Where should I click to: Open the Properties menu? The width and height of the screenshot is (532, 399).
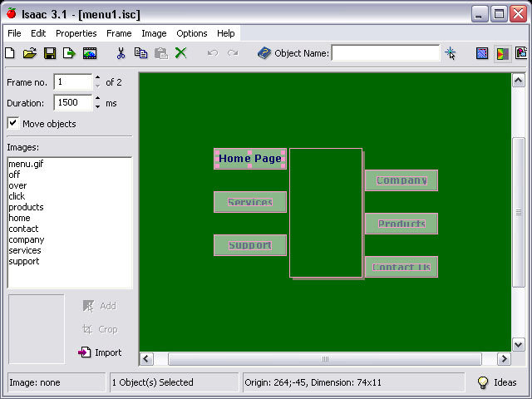(76, 33)
